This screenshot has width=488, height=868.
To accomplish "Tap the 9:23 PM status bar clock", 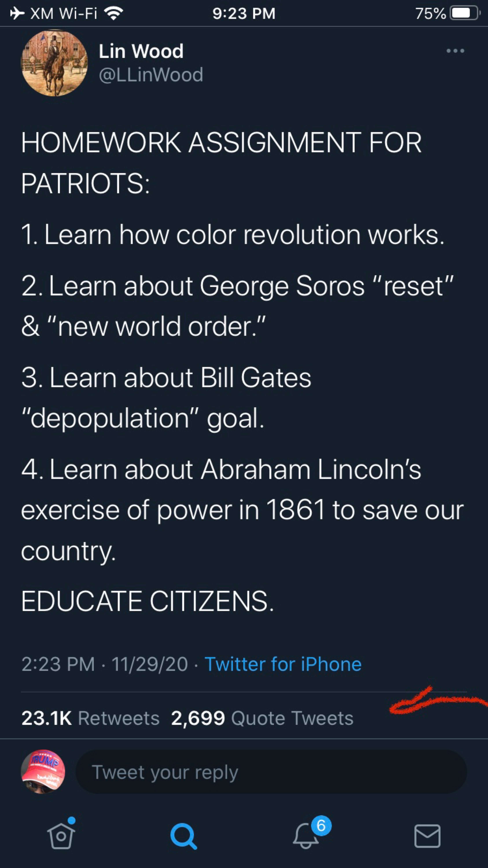I will 244,13.
